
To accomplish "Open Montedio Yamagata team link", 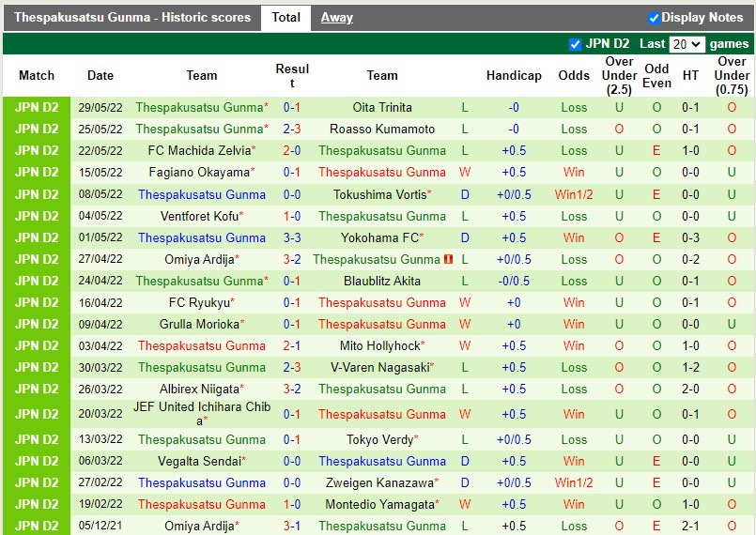I will coord(380,505).
